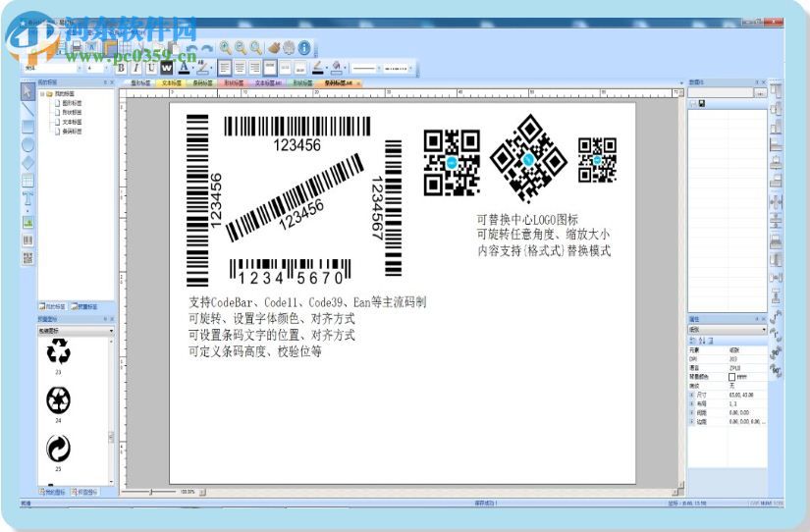810x532 pixels.
Task: Expand the 布局 property row
Action: (692, 403)
